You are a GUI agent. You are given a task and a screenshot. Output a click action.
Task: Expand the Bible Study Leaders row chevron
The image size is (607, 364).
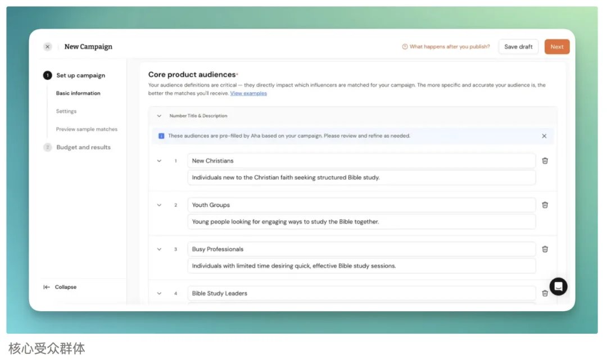pyautogui.click(x=159, y=293)
